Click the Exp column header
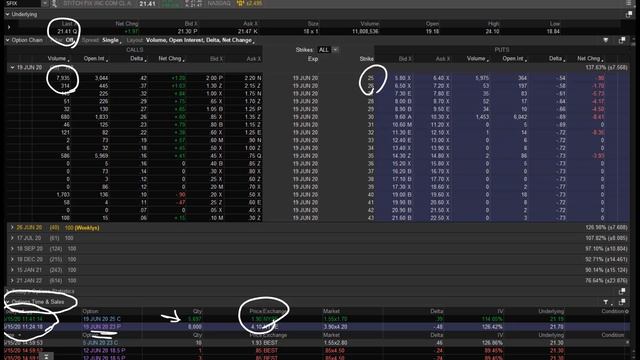 pyautogui.click(x=313, y=59)
